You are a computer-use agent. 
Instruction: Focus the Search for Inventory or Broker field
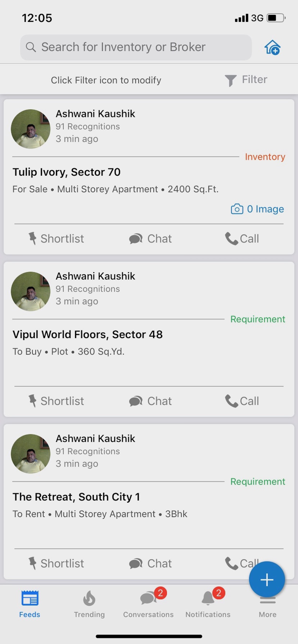[x=136, y=47]
